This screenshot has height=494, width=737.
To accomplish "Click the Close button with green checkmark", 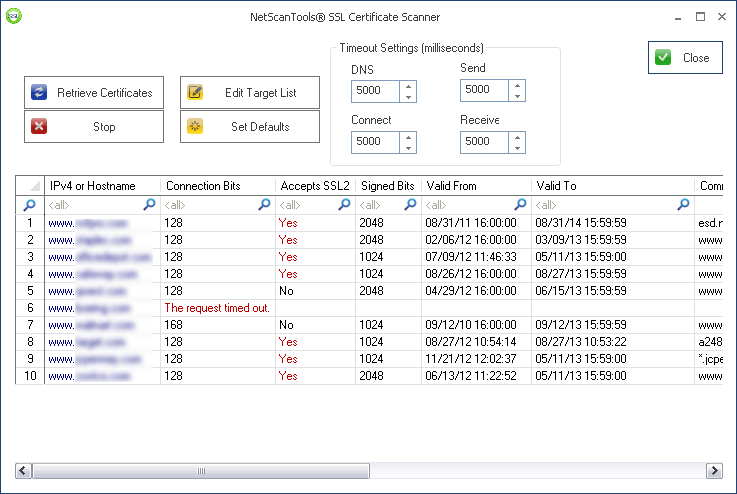I will pyautogui.click(x=685, y=57).
